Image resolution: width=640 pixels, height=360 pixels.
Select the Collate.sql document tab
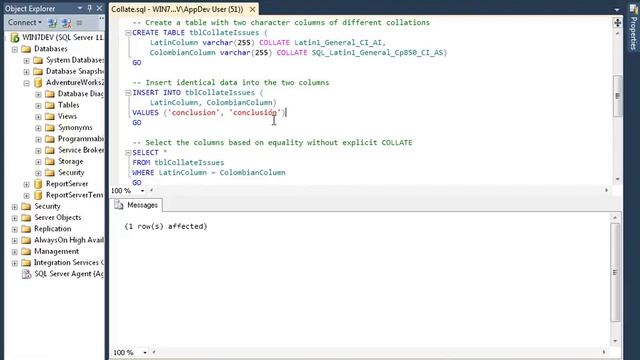178,9
